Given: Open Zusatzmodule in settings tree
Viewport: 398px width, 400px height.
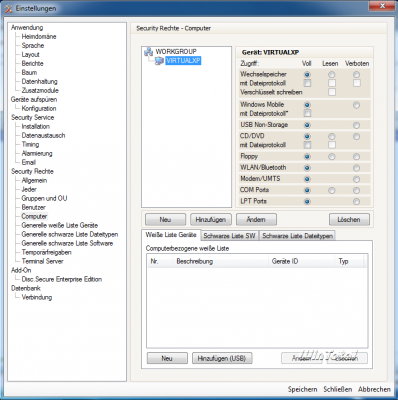Looking at the screenshot, I should pos(40,91).
